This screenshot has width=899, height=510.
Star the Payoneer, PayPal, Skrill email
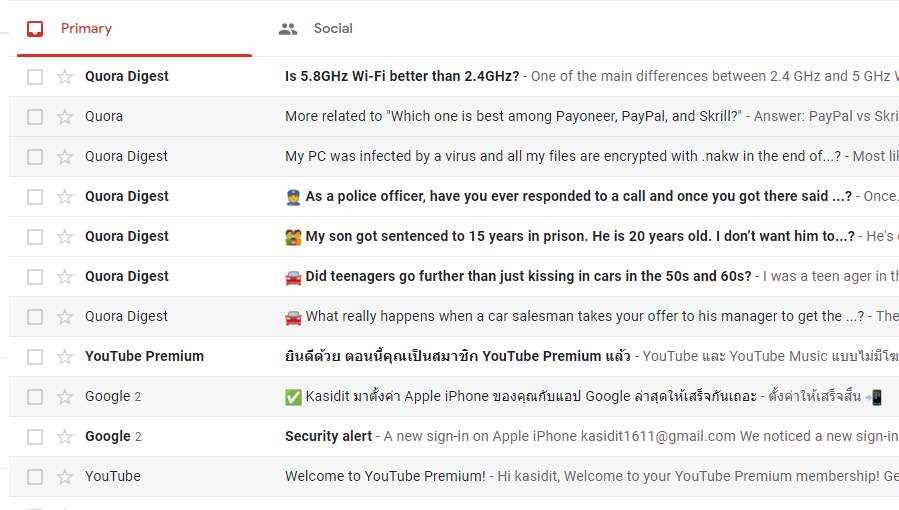pos(65,117)
